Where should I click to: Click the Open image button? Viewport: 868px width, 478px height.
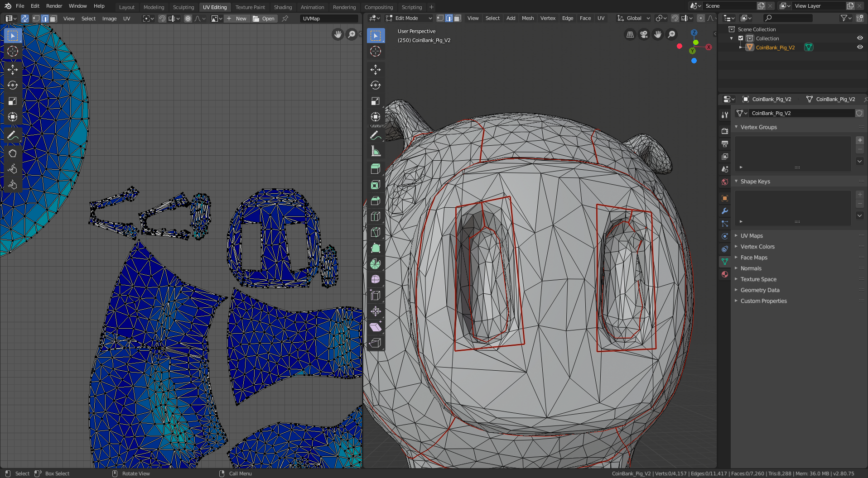264,19
